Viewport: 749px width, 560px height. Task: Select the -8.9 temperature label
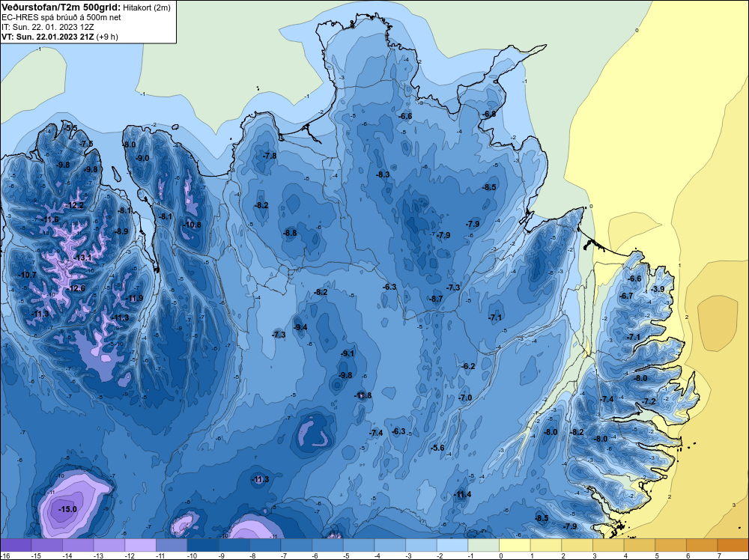click(x=121, y=231)
